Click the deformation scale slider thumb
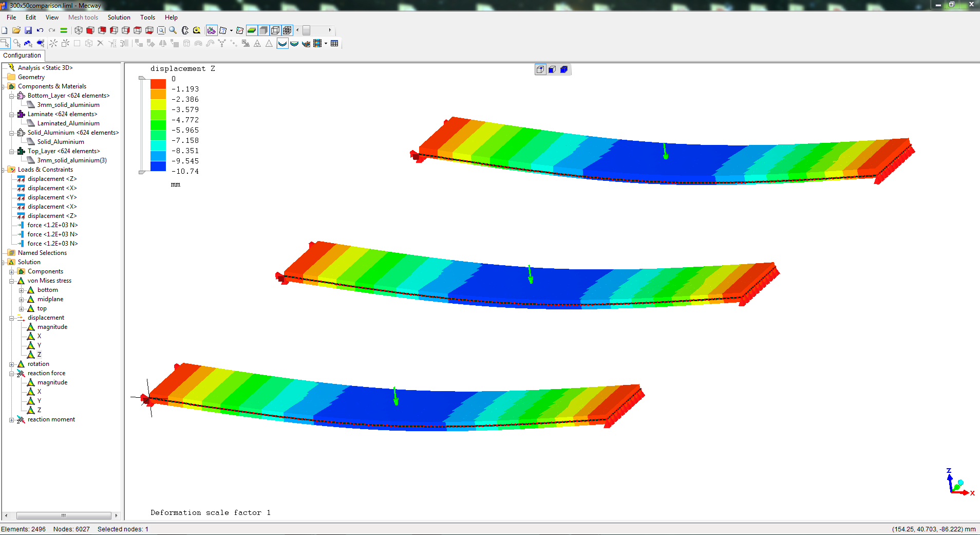Viewport: 980px width, 535px height. pos(306,30)
